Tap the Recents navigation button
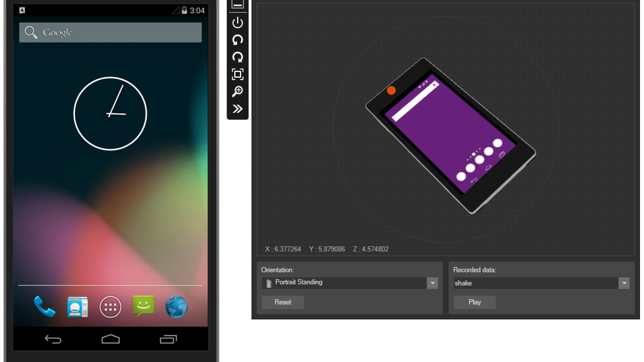Viewport: 644px width, 362px height. click(168, 339)
